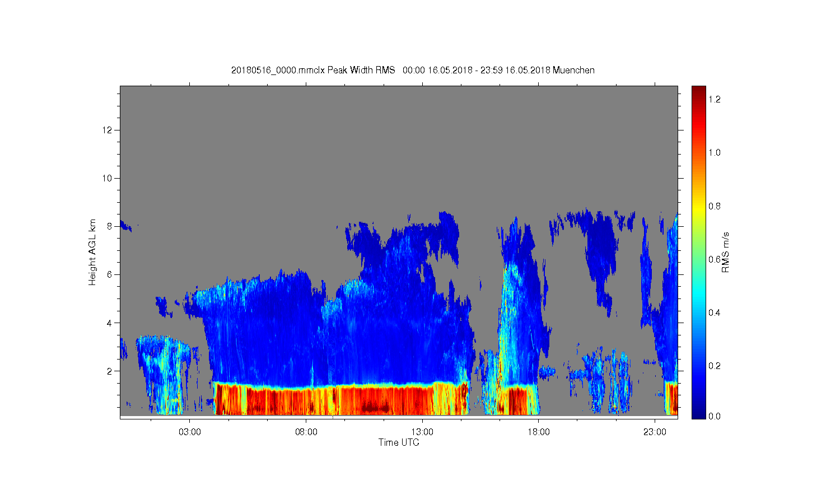Click the '08:00' time tick label
Viewport: 840px width, 504px height.
[x=306, y=432]
